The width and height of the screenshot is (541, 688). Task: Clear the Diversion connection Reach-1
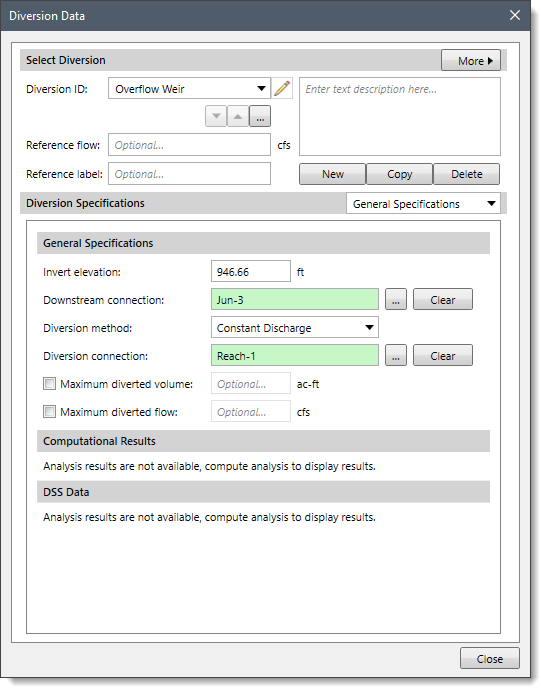pyautogui.click(x=443, y=355)
